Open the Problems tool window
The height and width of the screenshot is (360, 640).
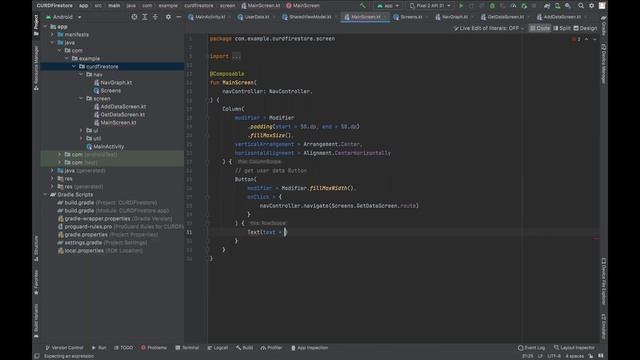[x=154, y=348]
